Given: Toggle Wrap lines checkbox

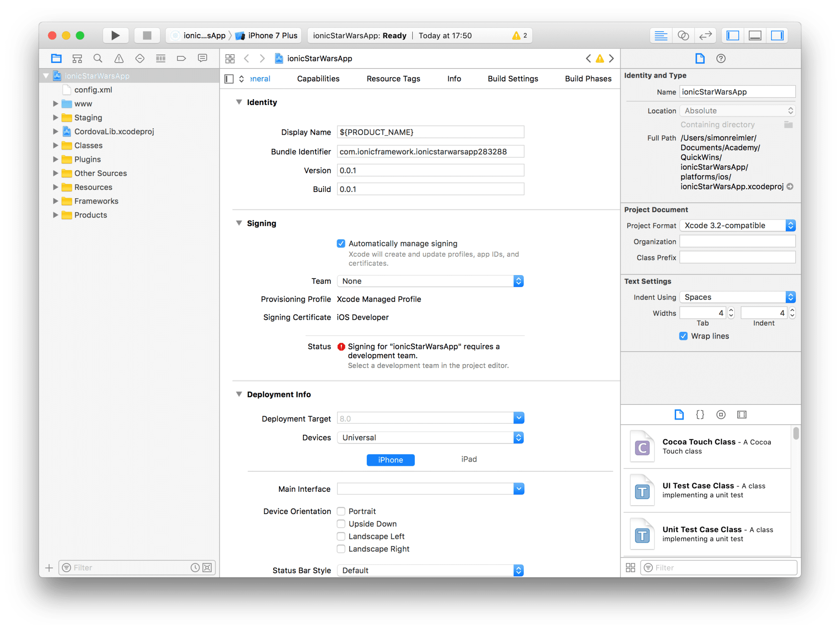Looking at the screenshot, I should 683,336.
